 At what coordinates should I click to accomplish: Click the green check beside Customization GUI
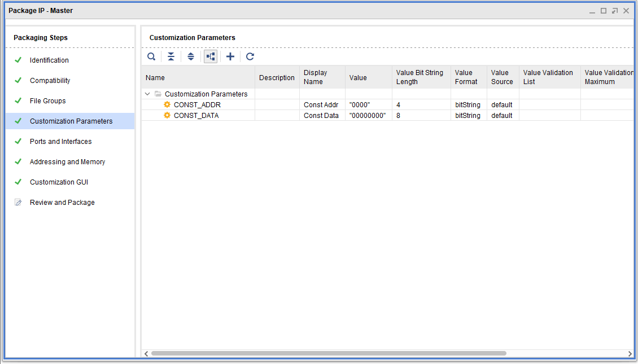(x=18, y=182)
